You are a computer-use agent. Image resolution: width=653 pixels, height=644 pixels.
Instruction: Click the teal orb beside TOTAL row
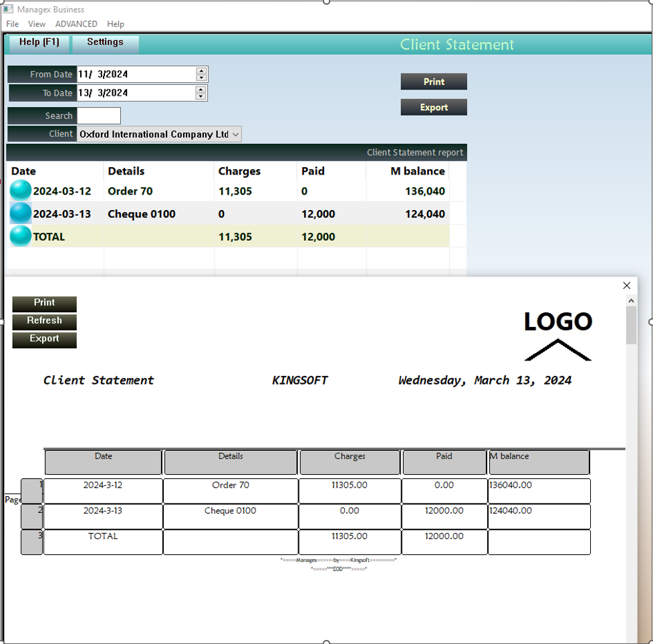point(21,236)
